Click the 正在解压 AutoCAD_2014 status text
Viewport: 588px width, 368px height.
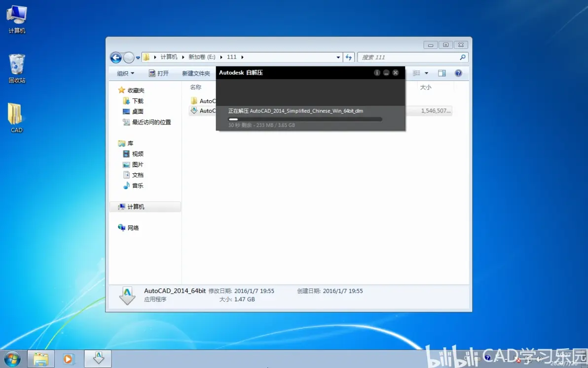[295, 111]
